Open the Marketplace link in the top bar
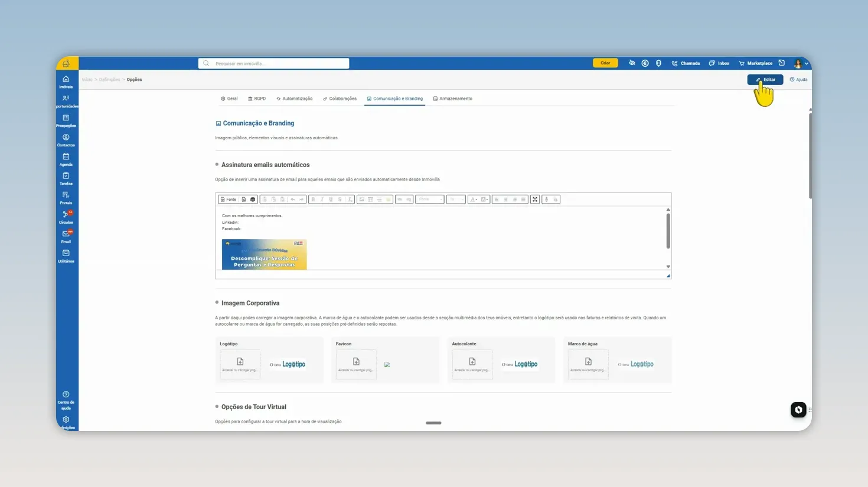The image size is (868, 487). [x=755, y=63]
